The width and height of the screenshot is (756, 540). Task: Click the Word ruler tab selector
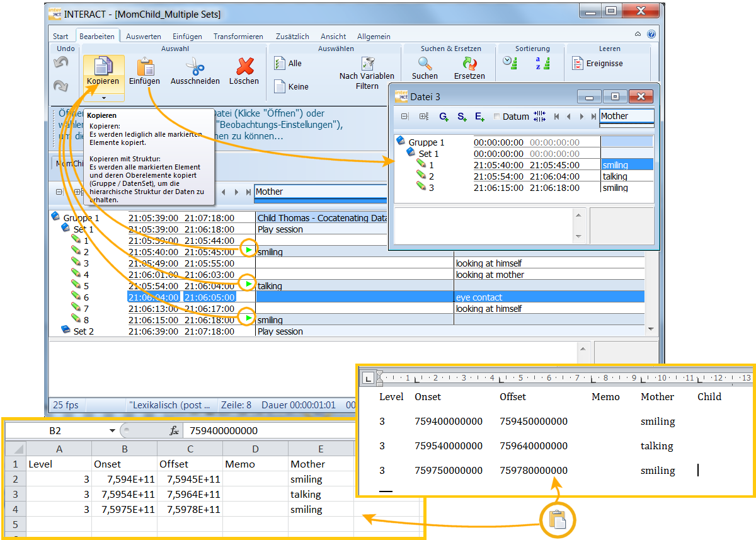coord(369,379)
